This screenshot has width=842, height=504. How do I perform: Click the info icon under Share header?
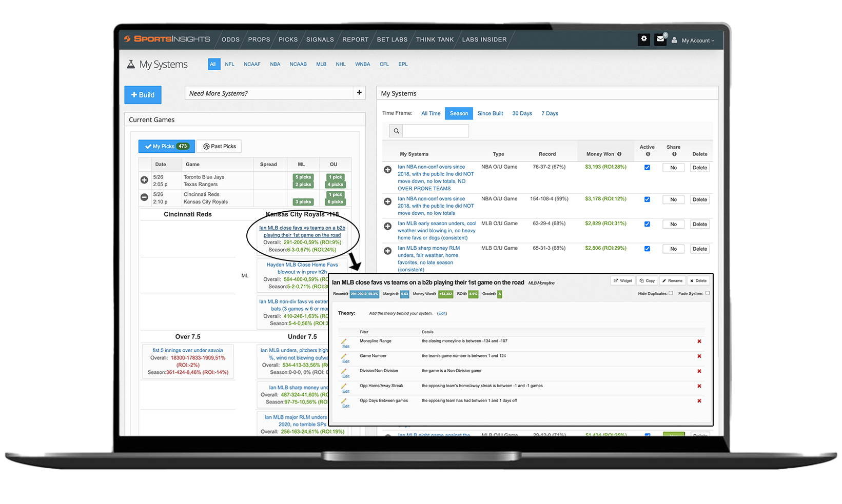click(x=674, y=154)
